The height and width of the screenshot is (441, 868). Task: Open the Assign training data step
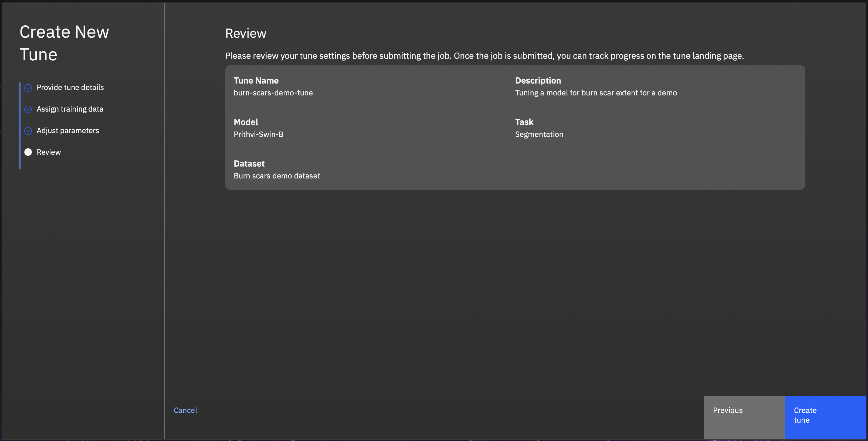(70, 109)
